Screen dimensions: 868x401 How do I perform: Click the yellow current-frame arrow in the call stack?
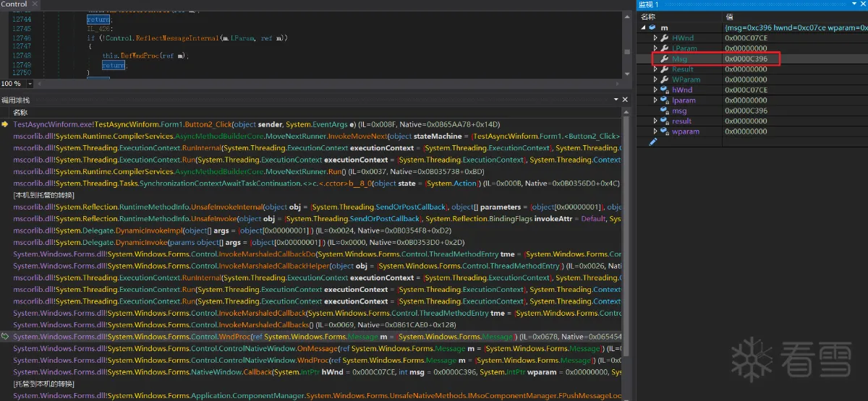click(x=6, y=124)
